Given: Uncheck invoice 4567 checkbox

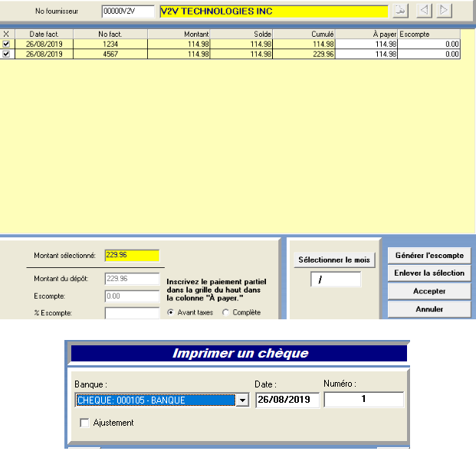Looking at the screenshot, I should (6, 54).
